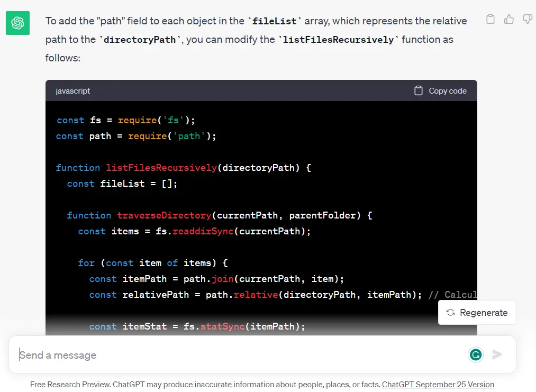Give the response a thumbs down
Viewport: 536px width, 392px height.
(527, 20)
